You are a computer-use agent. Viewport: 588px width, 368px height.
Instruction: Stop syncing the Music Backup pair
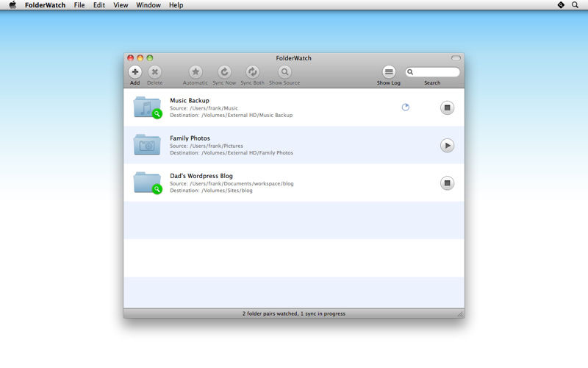(447, 107)
